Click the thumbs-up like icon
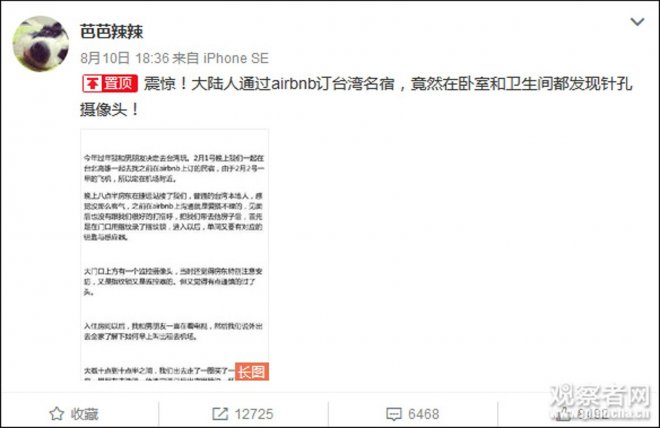660x428 pixels. click(x=562, y=414)
